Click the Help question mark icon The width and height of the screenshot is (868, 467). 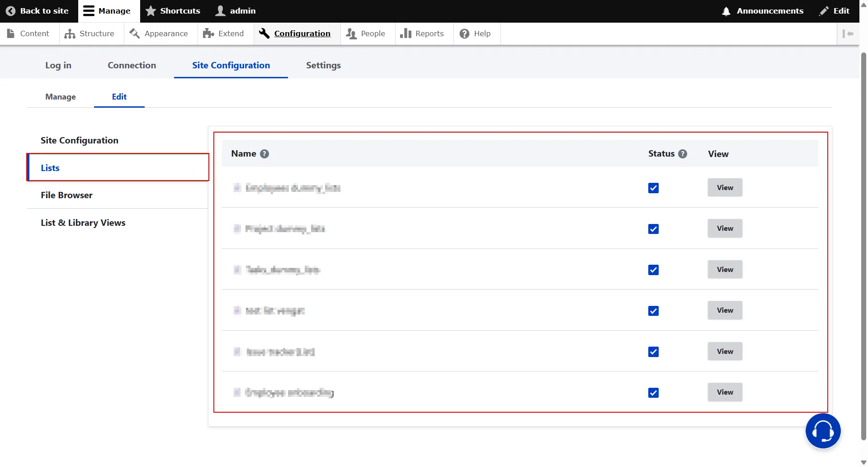coord(465,33)
